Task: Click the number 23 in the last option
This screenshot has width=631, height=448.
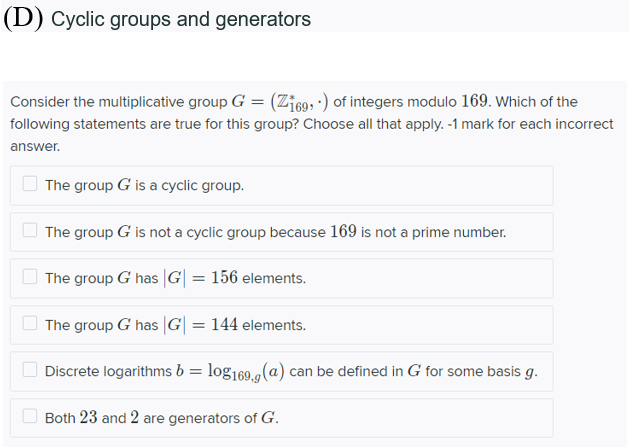Action: coord(89,417)
